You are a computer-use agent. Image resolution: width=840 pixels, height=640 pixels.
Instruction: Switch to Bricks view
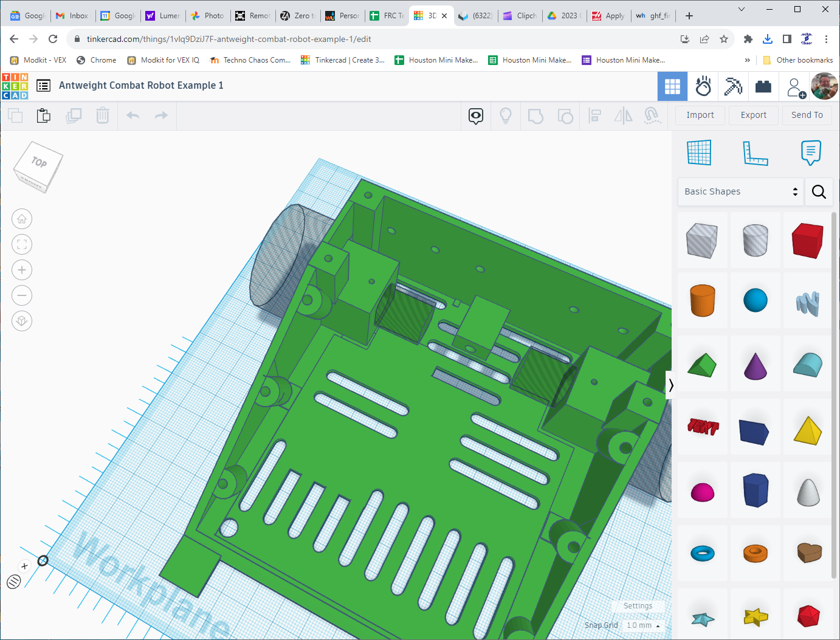[x=763, y=87]
